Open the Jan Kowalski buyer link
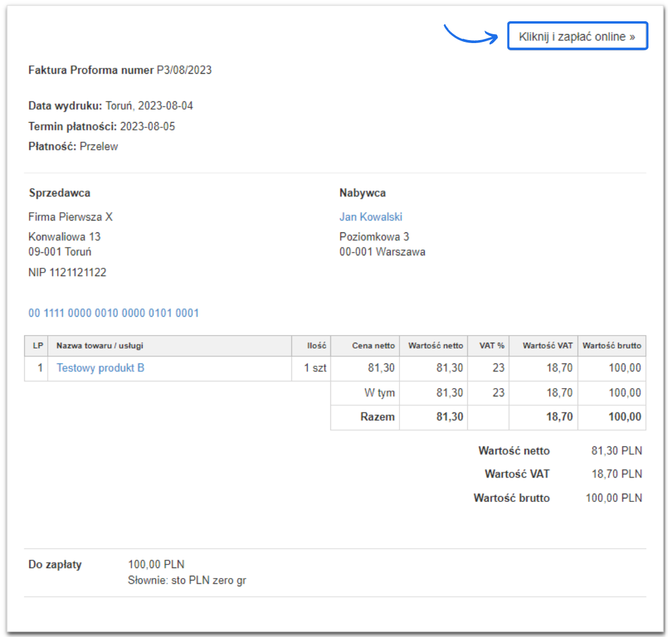Screen dimensions: 672x637 click(x=371, y=217)
